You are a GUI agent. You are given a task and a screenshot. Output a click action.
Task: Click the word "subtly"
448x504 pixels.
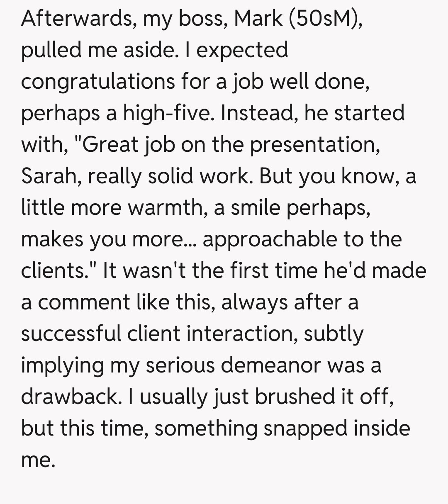pyautogui.click(x=333, y=334)
